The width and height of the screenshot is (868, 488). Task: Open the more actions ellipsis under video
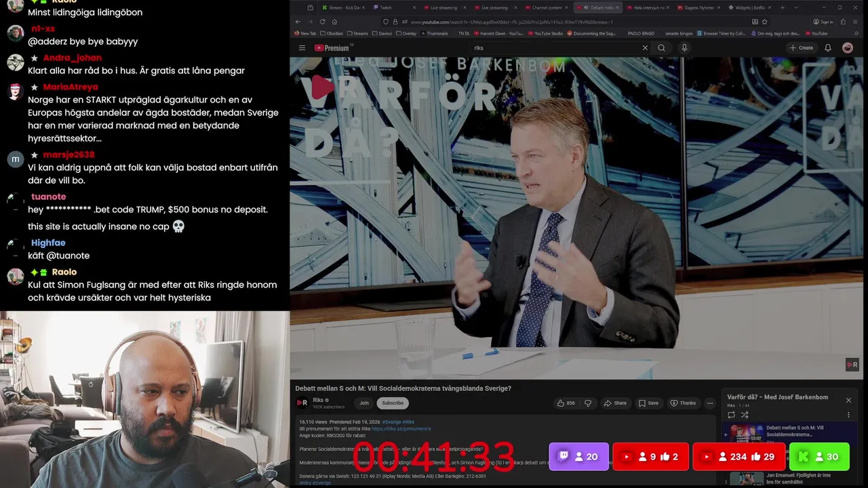coord(710,403)
